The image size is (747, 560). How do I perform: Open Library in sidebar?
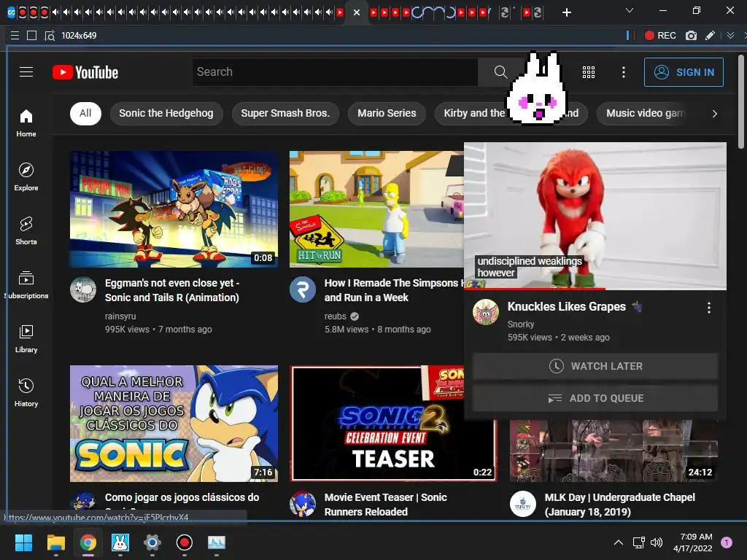pos(26,338)
